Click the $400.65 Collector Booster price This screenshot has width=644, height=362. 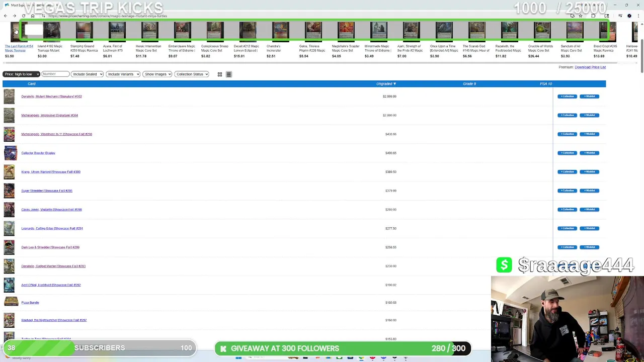tap(391, 153)
